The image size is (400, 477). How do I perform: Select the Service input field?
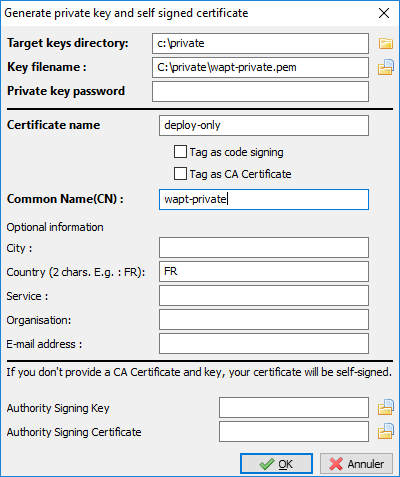264,295
